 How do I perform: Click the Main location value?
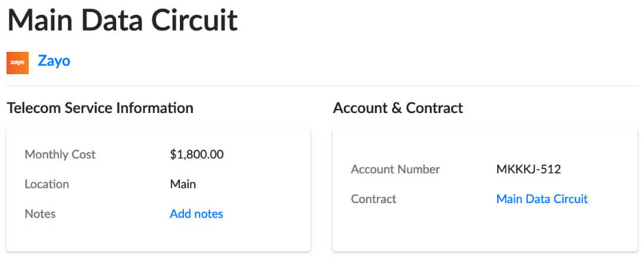click(183, 184)
